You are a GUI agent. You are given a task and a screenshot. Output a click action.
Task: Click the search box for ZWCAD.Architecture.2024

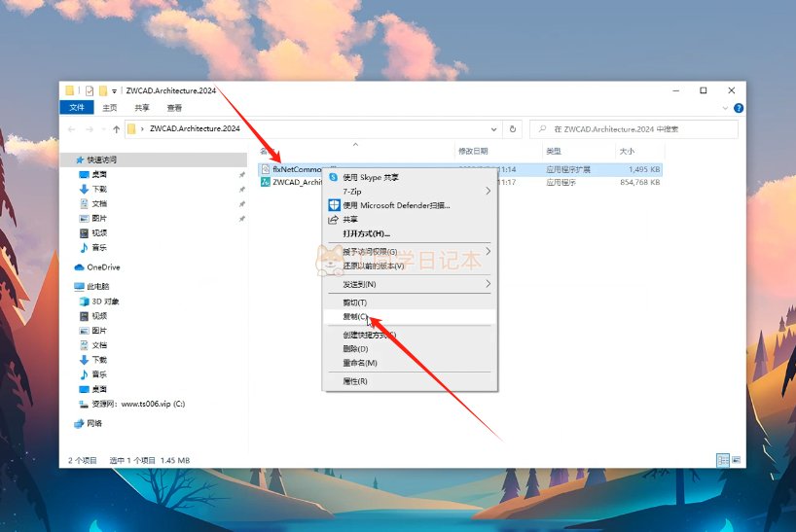coord(634,129)
